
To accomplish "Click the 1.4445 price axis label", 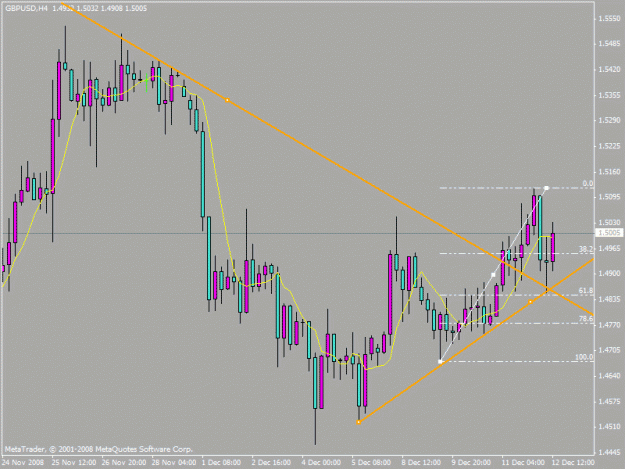I will point(609,453).
